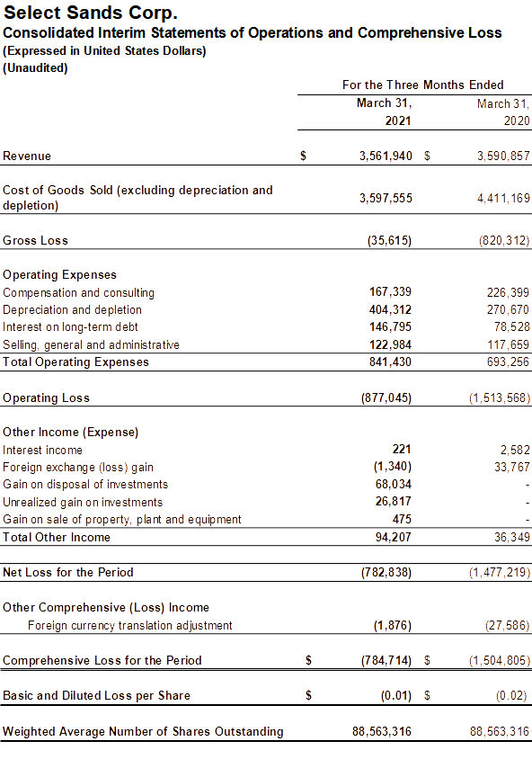Click the 'Gross Loss' label

point(36,241)
